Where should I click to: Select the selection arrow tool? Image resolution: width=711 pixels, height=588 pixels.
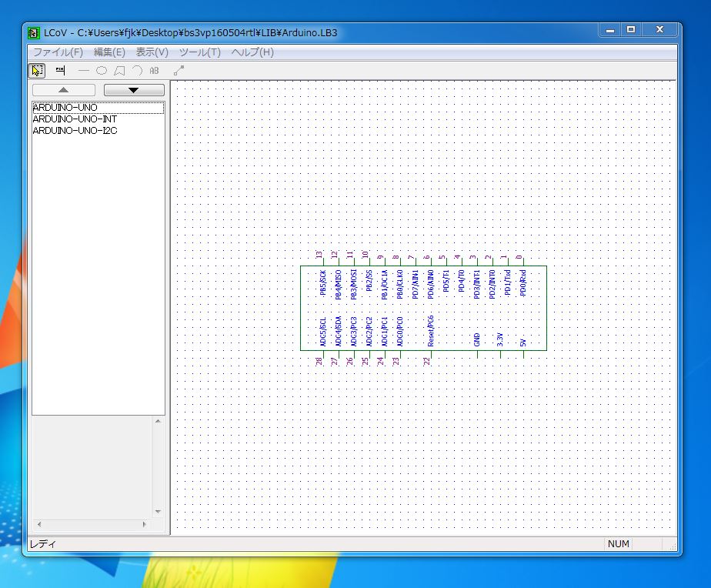coord(37,71)
